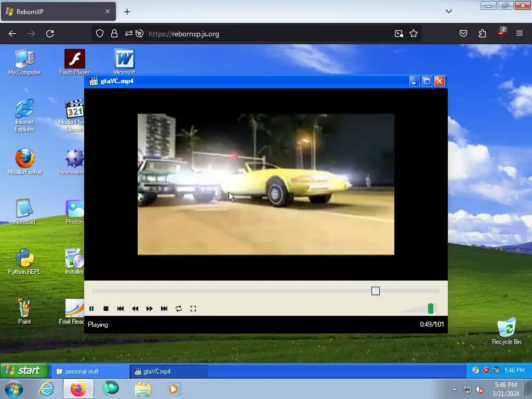Select the Installer desktop icon

point(74,262)
